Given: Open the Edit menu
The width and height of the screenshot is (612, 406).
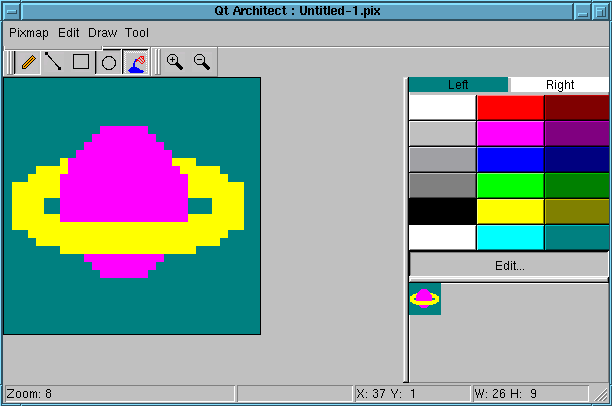Looking at the screenshot, I should click(x=69, y=33).
